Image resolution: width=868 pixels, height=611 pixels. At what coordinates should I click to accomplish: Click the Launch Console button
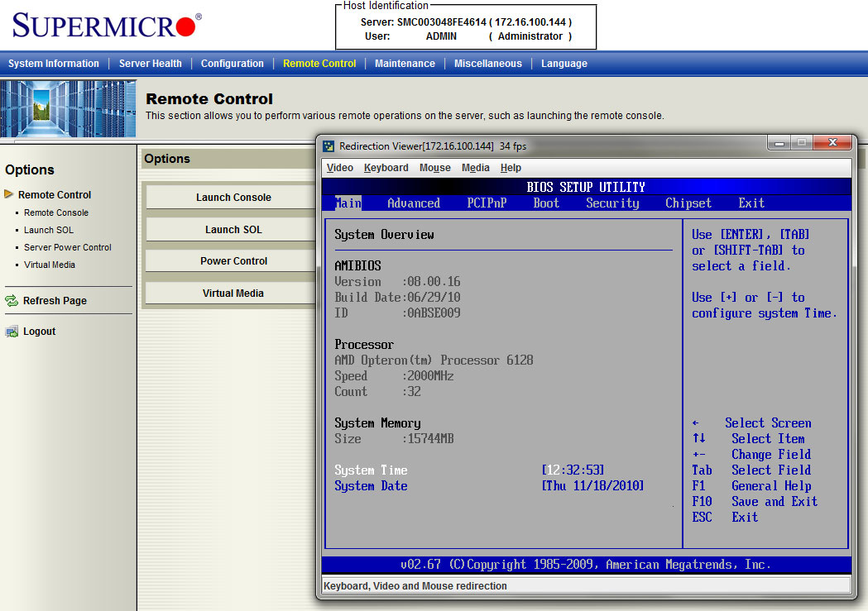(x=231, y=198)
